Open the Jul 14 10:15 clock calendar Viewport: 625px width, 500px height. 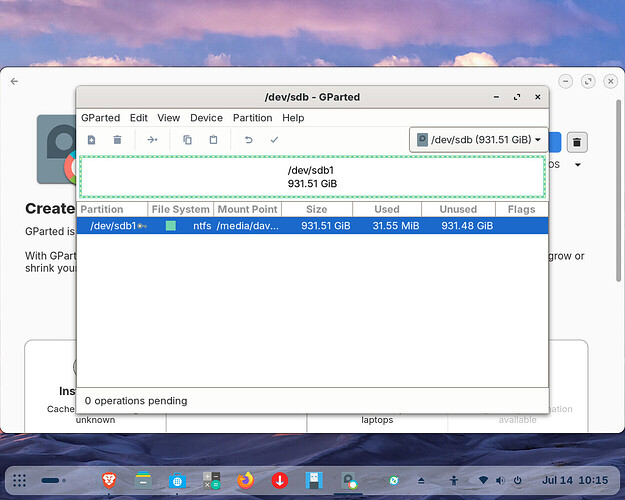(x=575, y=480)
